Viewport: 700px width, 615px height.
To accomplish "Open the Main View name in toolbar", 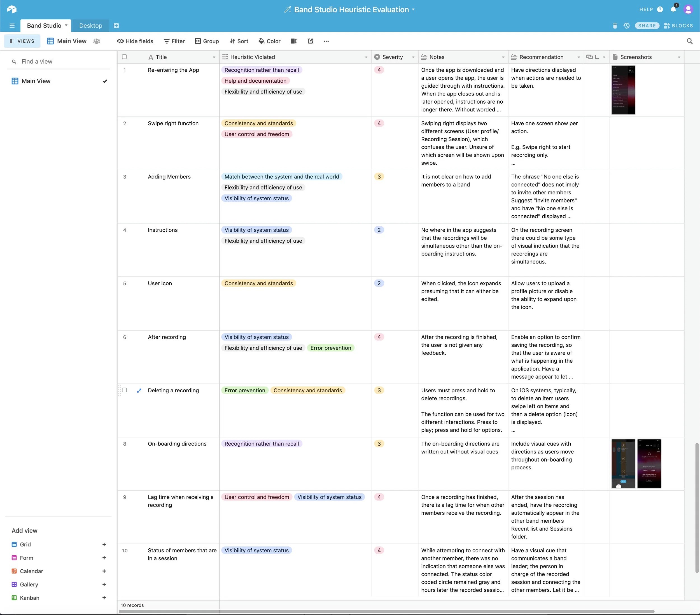I will 72,41.
